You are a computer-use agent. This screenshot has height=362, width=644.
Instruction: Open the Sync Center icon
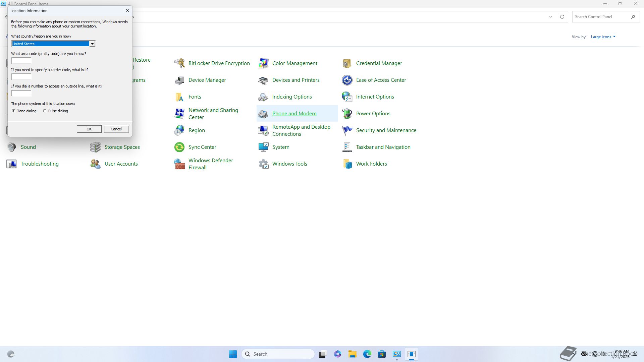[x=179, y=147]
